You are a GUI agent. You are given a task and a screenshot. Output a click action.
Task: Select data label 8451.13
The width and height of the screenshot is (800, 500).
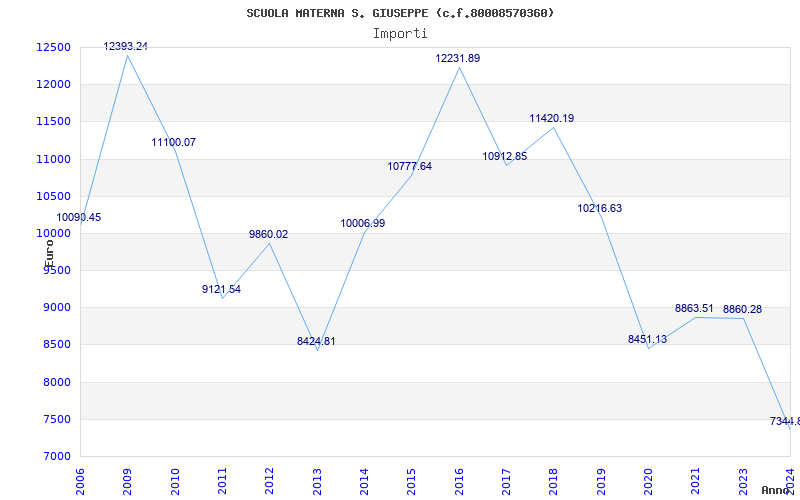647,339
